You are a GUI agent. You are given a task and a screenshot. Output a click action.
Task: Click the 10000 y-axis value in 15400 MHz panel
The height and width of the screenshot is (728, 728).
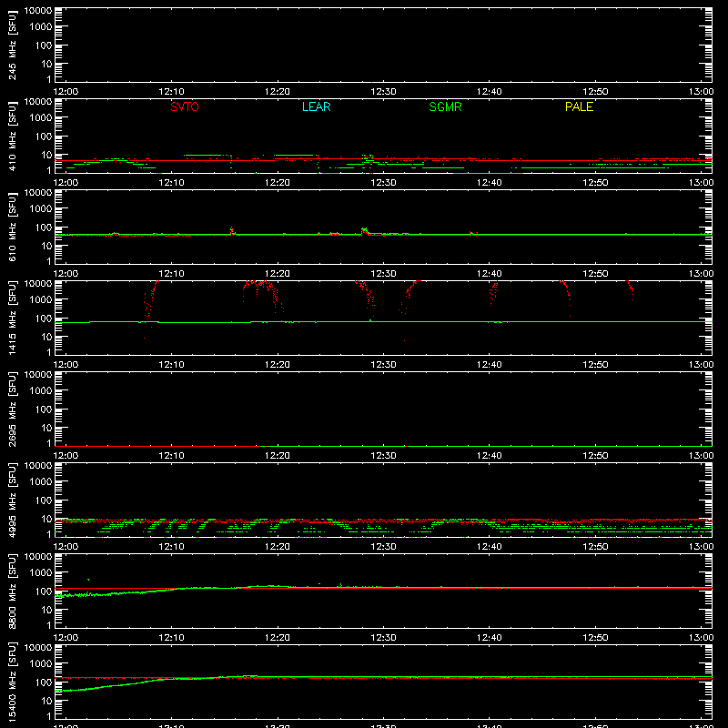(x=38, y=648)
